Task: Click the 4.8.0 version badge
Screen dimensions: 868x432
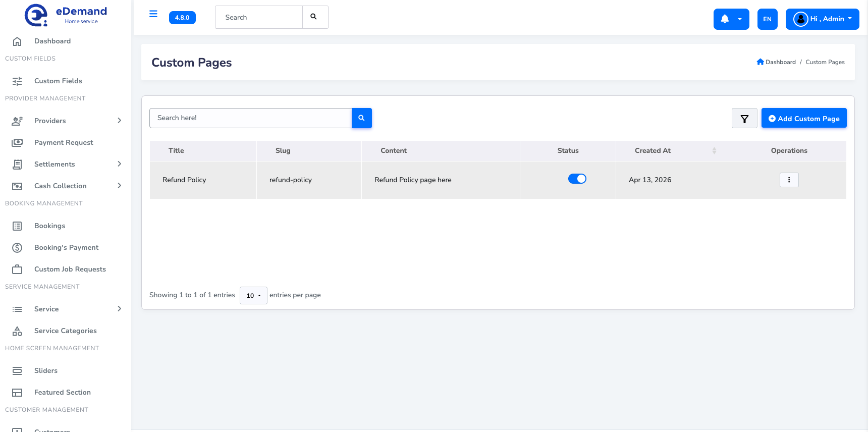Action: tap(182, 18)
